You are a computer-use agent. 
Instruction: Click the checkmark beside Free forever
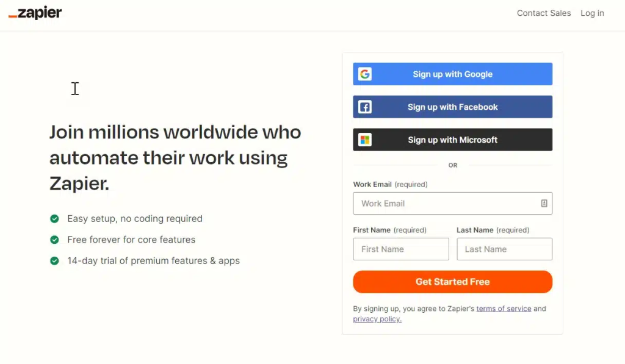click(54, 240)
